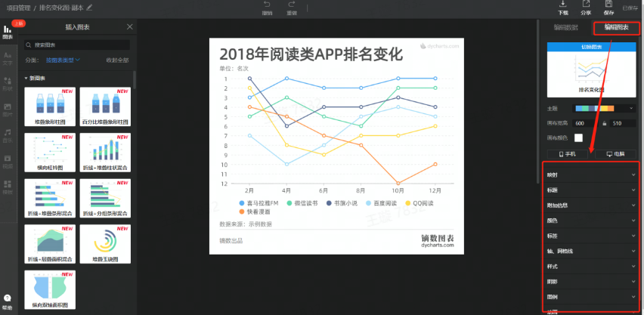
Task: Select the 堆叠象形柱图 chart thumbnail
Action: [50, 107]
